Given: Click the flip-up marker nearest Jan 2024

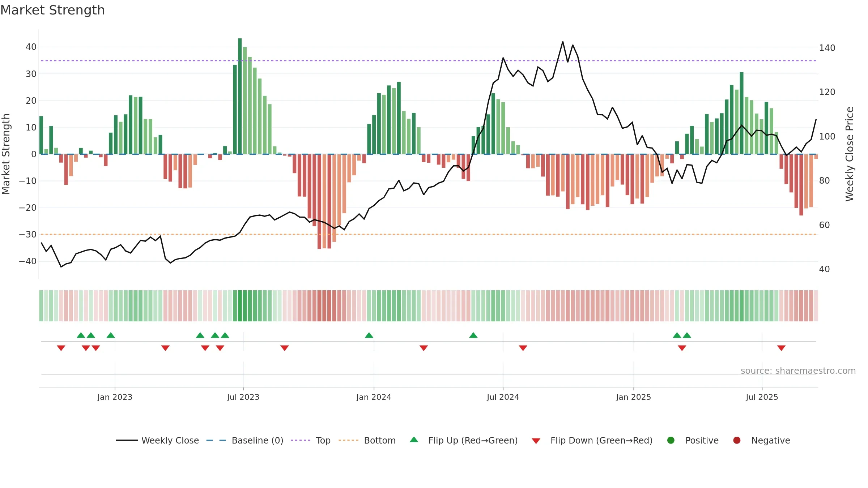Looking at the screenshot, I should coord(369,335).
